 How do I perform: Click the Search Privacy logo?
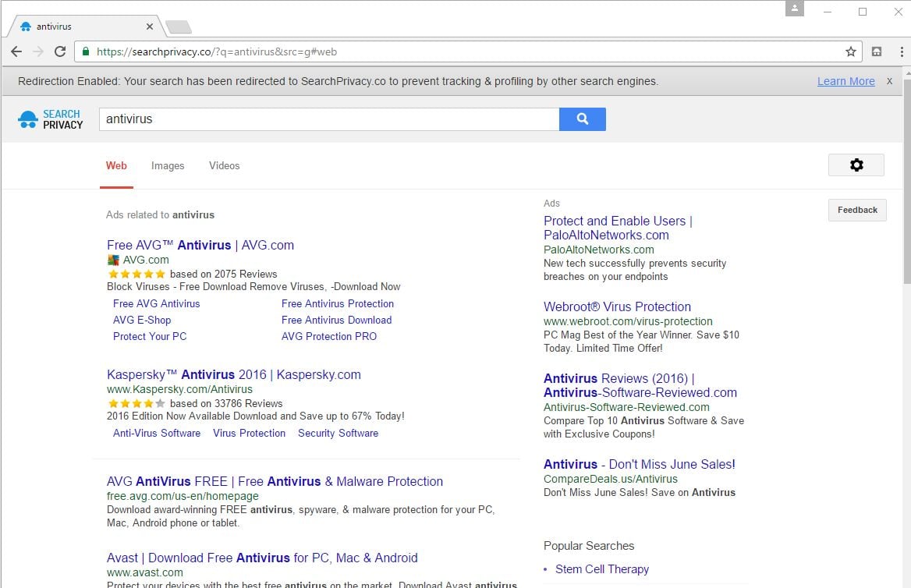click(x=51, y=119)
